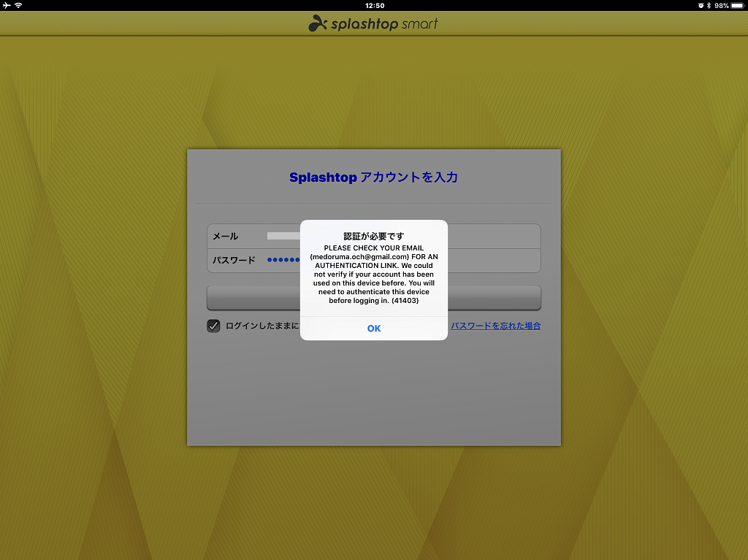Tap the Wi-Fi status icon

tap(19, 6)
